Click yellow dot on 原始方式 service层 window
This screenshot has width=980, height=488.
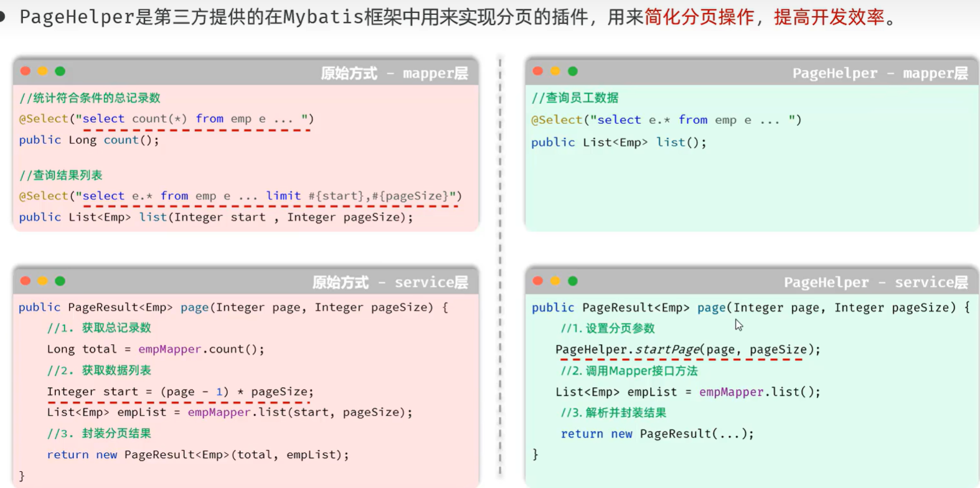tap(42, 281)
